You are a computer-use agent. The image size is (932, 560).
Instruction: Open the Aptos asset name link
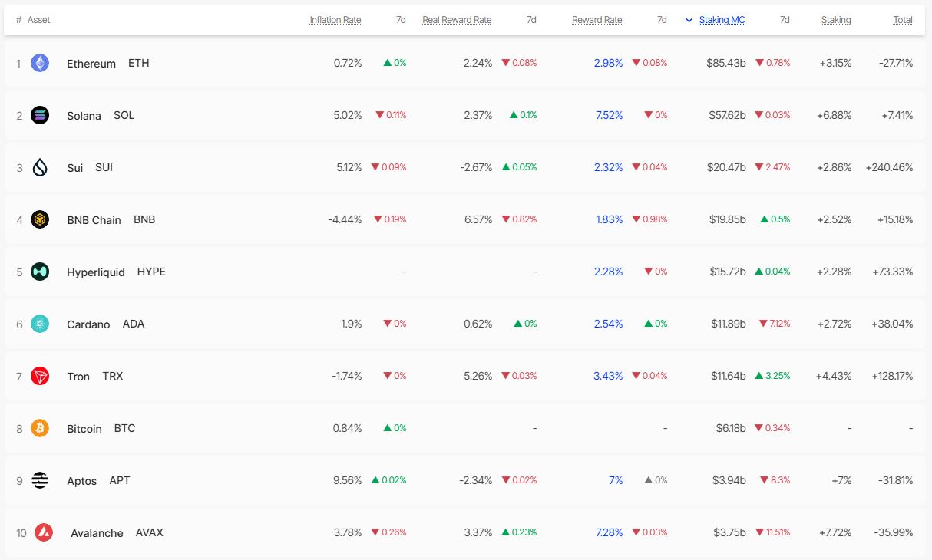[81, 481]
